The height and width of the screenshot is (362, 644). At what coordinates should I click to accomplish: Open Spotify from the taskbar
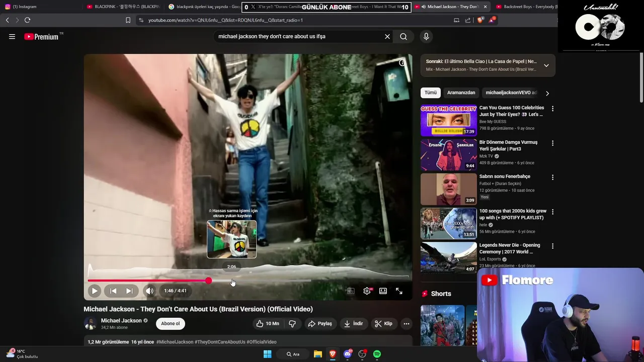click(377, 354)
